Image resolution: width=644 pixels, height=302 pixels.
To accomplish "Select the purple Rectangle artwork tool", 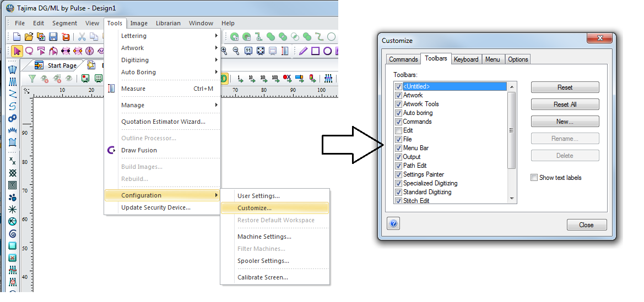I will coord(316,51).
